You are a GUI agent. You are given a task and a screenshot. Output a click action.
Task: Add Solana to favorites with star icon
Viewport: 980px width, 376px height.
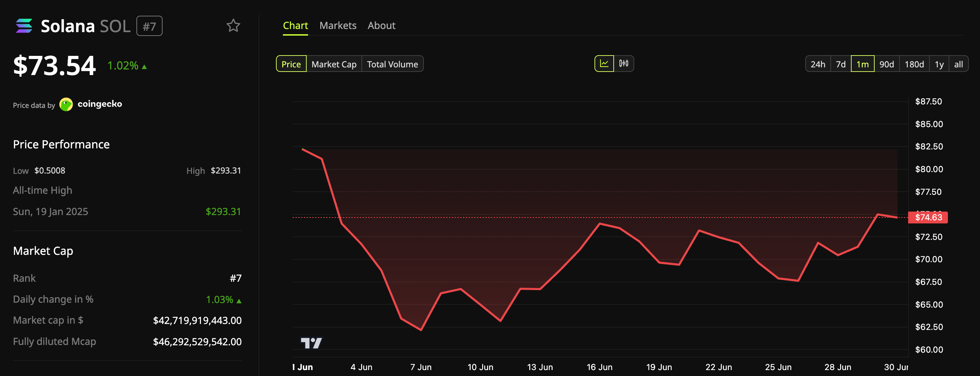coord(233,26)
